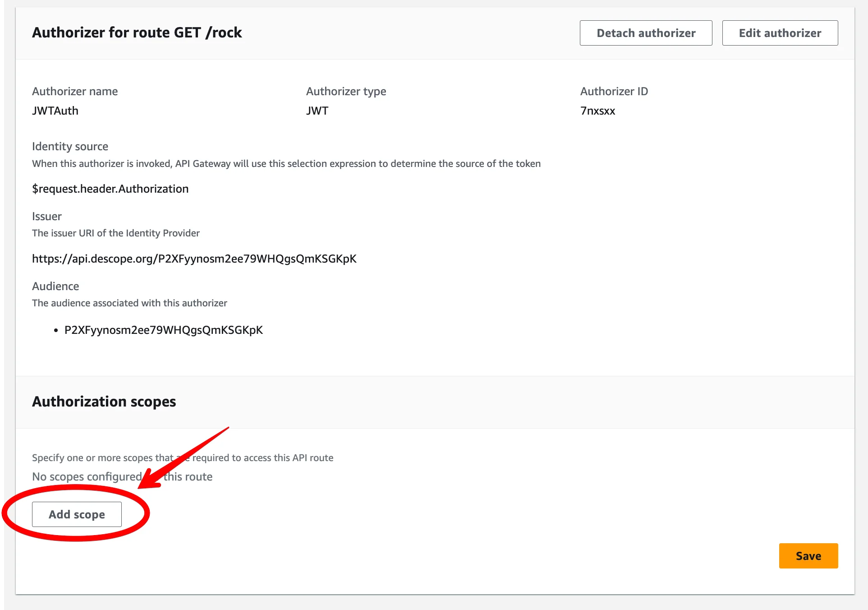Image resolution: width=868 pixels, height=610 pixels.
Task: Click the Audience label
Action: [55, 286]
